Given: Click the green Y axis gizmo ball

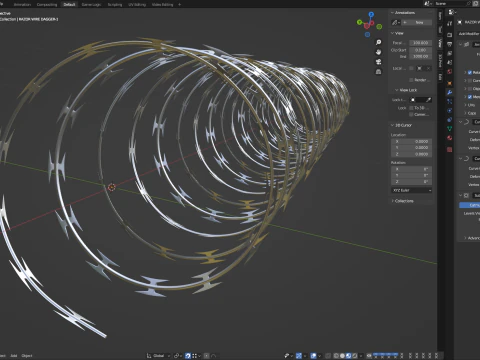Looking at the screenshot, I should coord(359,22).
